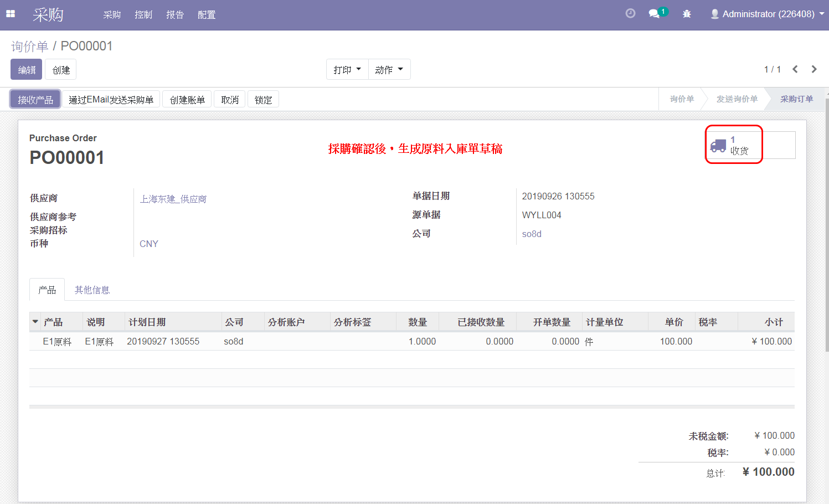Viewport: 829px width, 504px height.
Task: Go to the next record arrow
Action: pyautogui.click(x=814, y=69)
